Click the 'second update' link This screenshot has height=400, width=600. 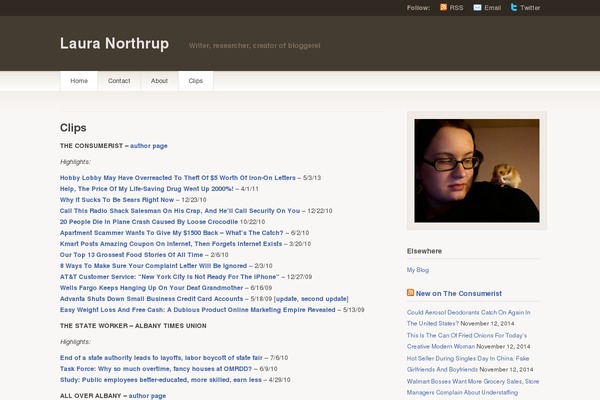tap(324, 299)
